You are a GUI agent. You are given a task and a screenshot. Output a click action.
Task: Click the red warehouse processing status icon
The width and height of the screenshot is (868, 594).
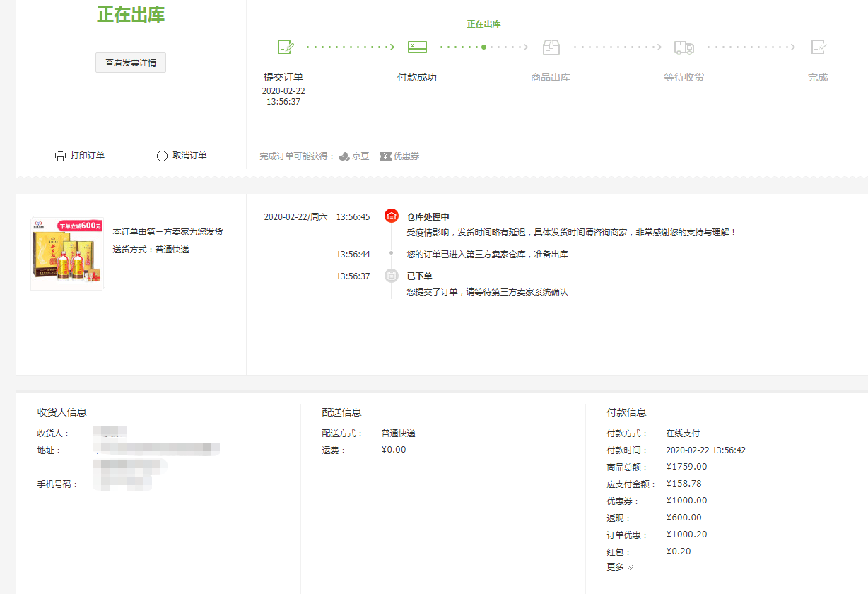coord(391,216)
